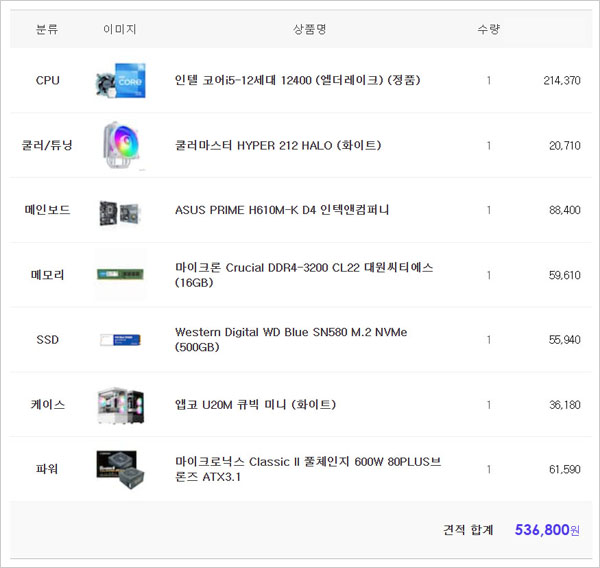Screen dimensions: 600x568
Task: Open ASUS PRIME H610M-K D4 product link
Action: (281, 210)
